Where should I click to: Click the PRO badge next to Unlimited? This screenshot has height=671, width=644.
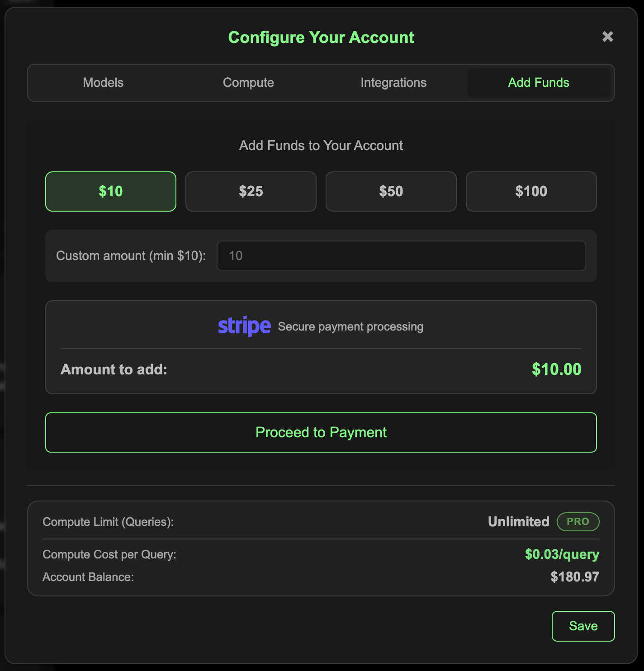578,522
